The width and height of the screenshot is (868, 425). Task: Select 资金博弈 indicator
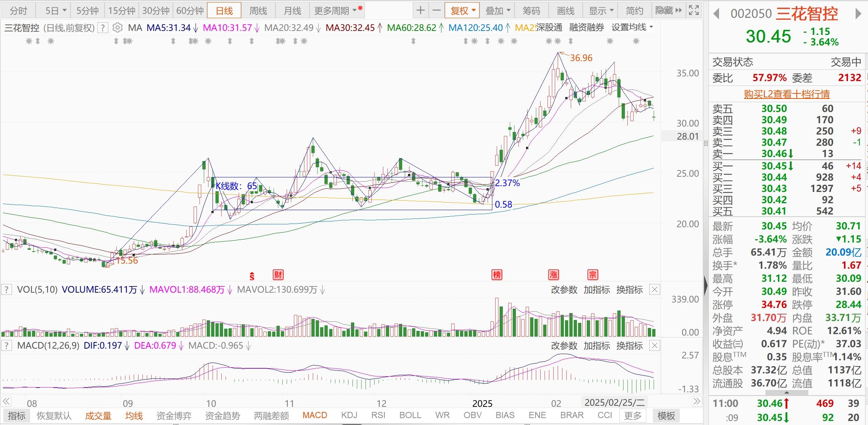pos(174,416)
